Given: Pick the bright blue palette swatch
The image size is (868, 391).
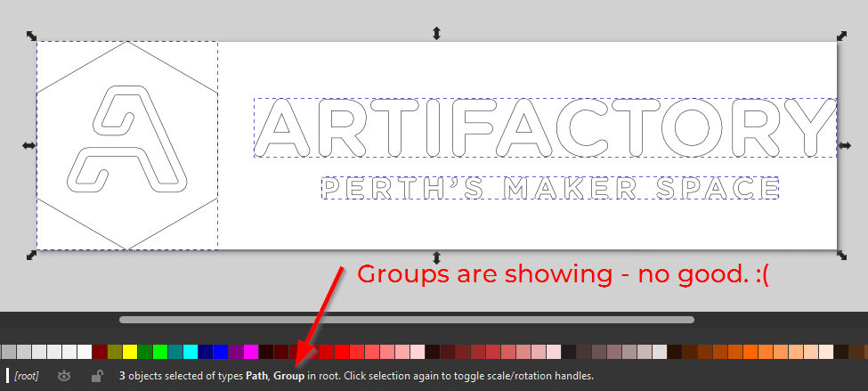Looking at the screenshot, I should [x=220, y=352].
